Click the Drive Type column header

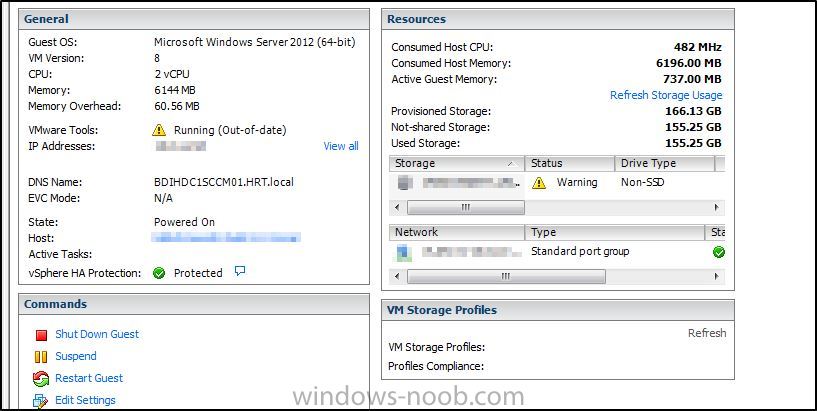click(x=665, y=164)
